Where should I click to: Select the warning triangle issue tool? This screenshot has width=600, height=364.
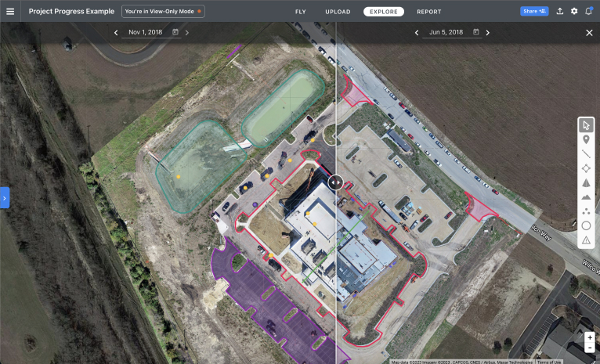[x=586, y=240]
